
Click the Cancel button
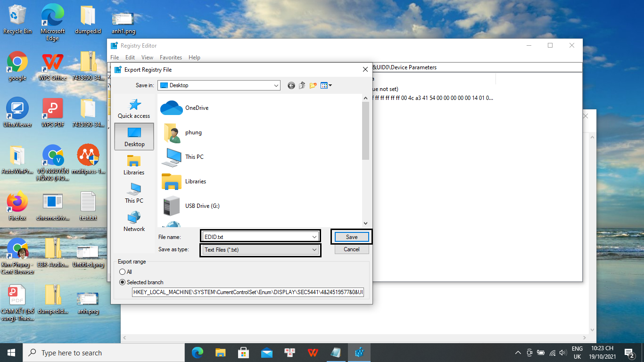pos(352,249)
